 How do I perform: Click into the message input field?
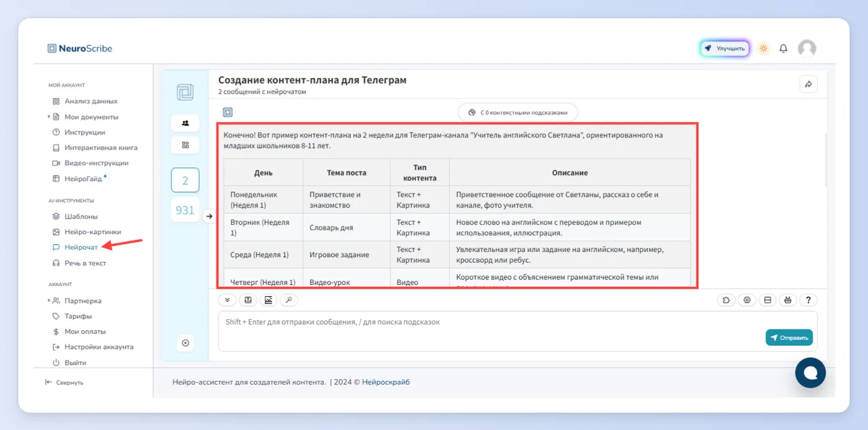[x=518, y=331]
